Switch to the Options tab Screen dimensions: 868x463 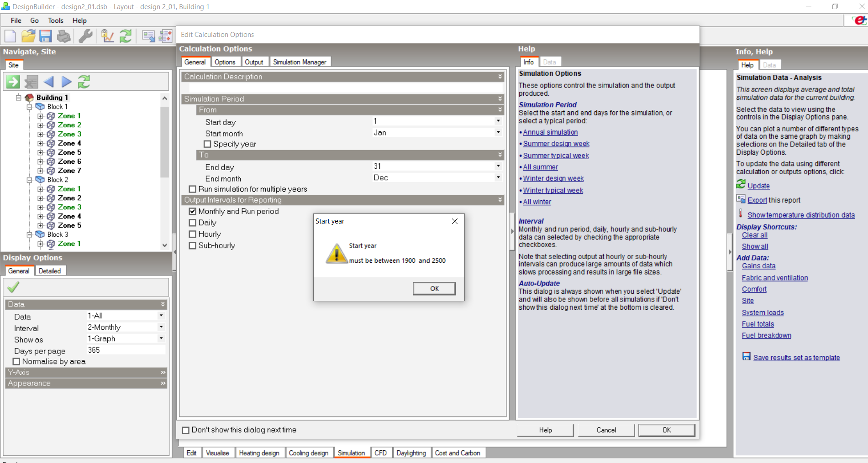225,62
